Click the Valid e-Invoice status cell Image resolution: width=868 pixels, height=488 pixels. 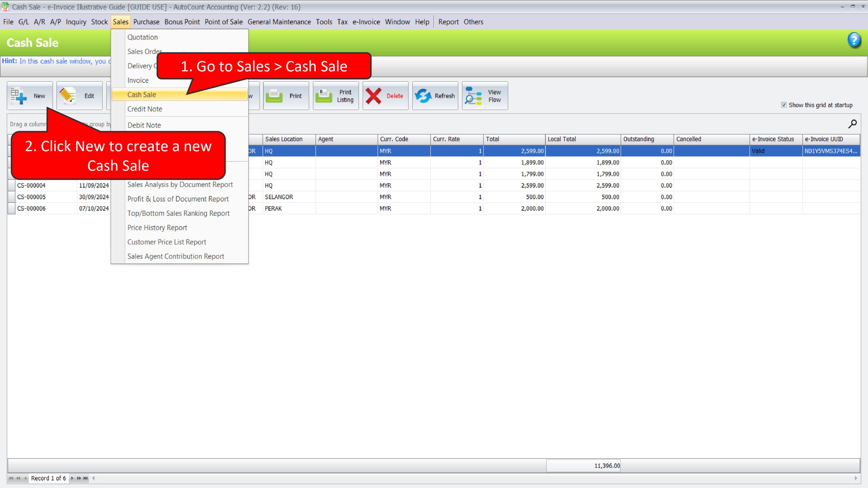[x=776, y=151]
